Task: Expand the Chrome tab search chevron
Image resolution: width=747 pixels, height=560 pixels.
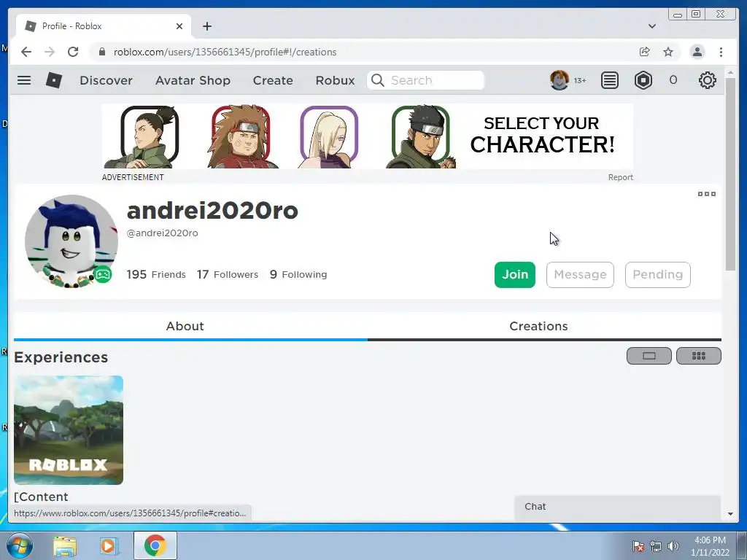Action: (x=651, y=26)
